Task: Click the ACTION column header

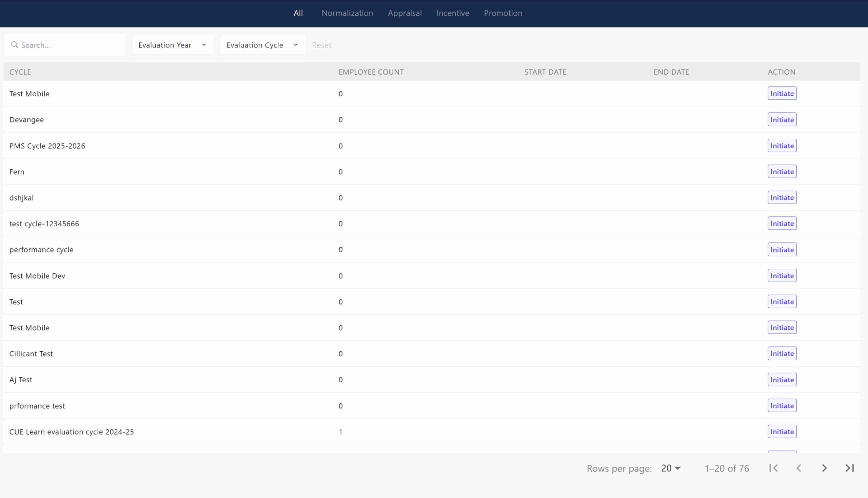Action: (782, 72)
